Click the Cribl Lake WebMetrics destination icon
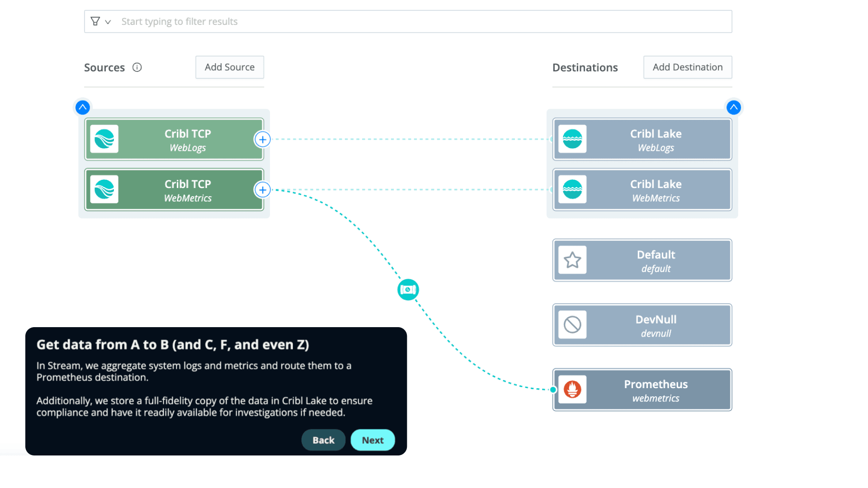868x488 pixels. coord(572,189)
